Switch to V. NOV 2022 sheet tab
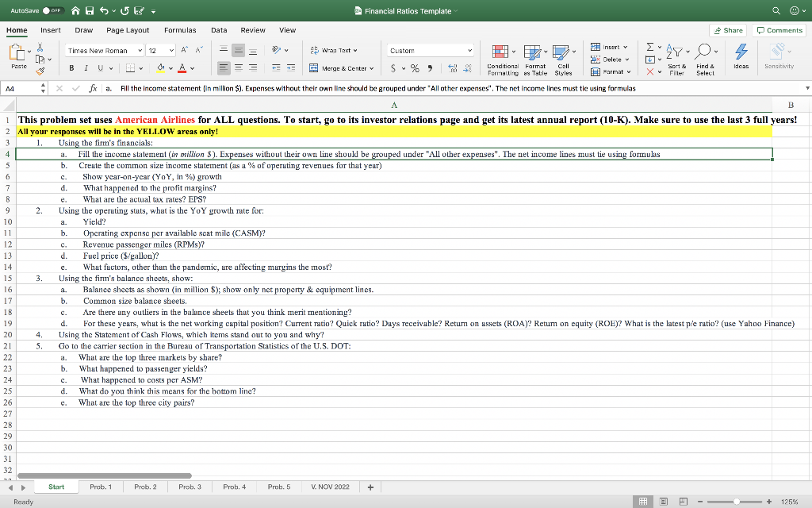 point(330,487)
